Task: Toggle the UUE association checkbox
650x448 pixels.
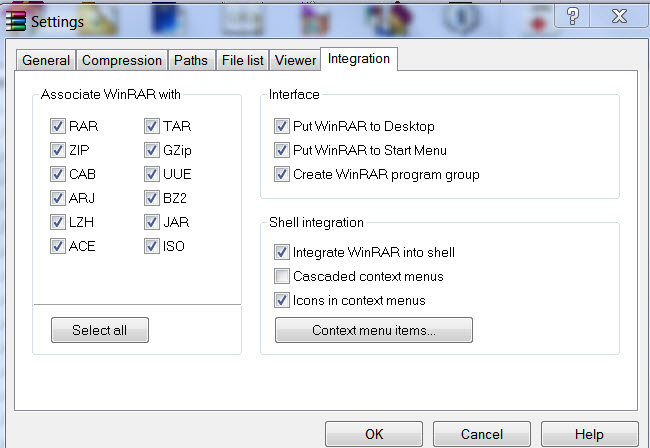Action: click(x=152, y=174)
